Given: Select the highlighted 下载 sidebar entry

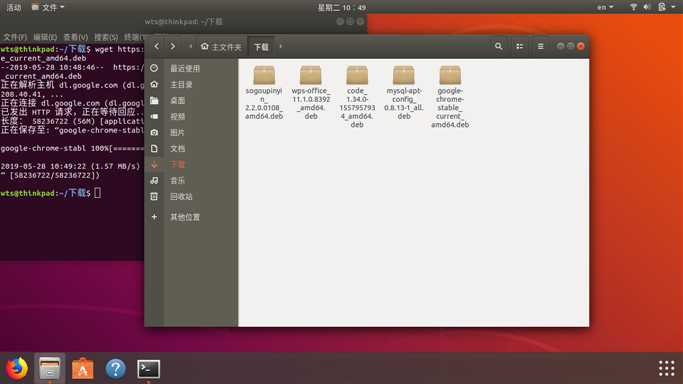Looking at the screenshot, I should point(178,165).
